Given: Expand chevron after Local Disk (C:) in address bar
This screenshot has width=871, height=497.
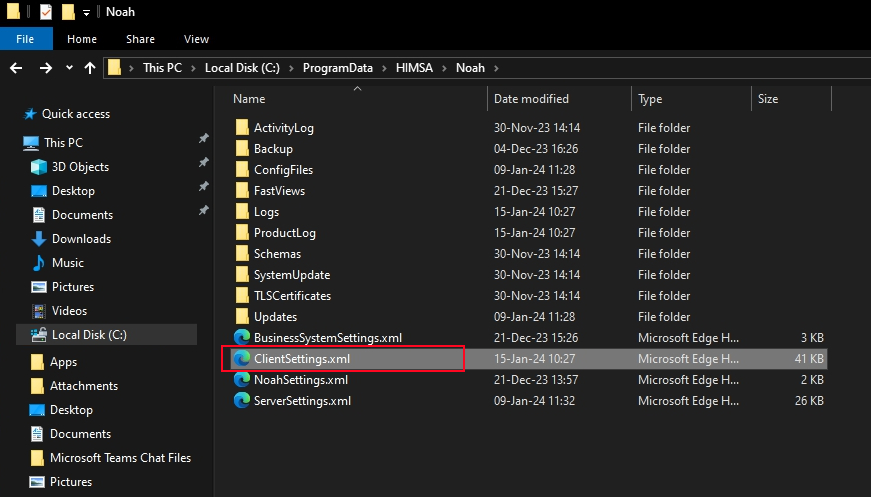Looking at the screenshot, I should click(291, 68).
